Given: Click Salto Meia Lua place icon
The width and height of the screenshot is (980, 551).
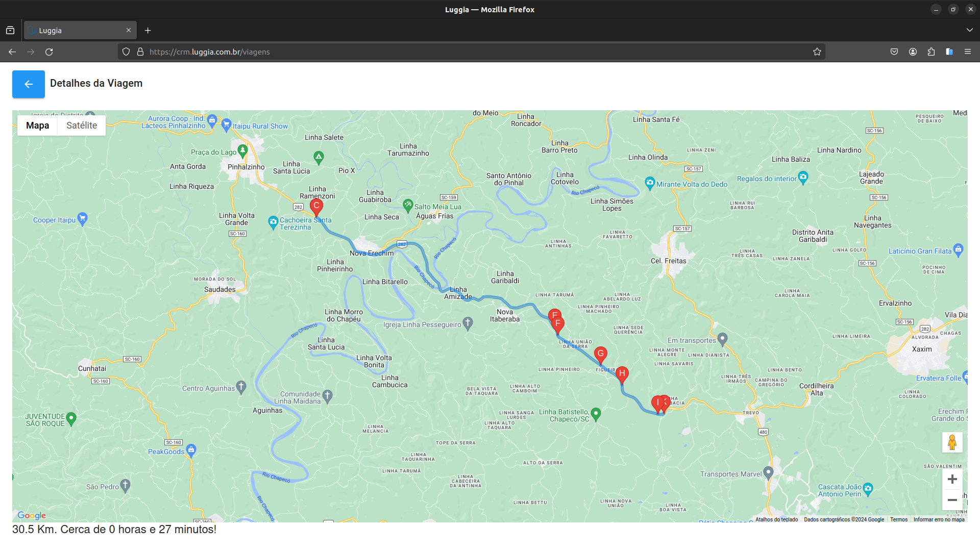Looking at the screenshot, I should coord(408,206).
